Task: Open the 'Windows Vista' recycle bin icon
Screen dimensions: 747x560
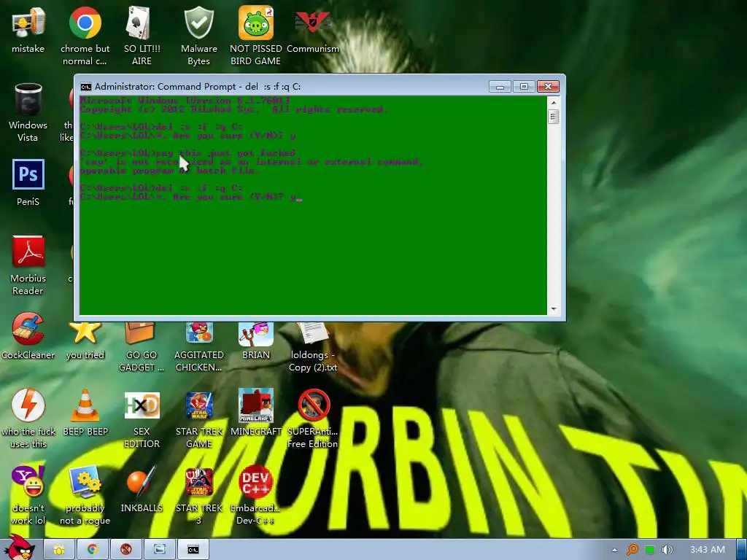Action: (x=28, y=112)
